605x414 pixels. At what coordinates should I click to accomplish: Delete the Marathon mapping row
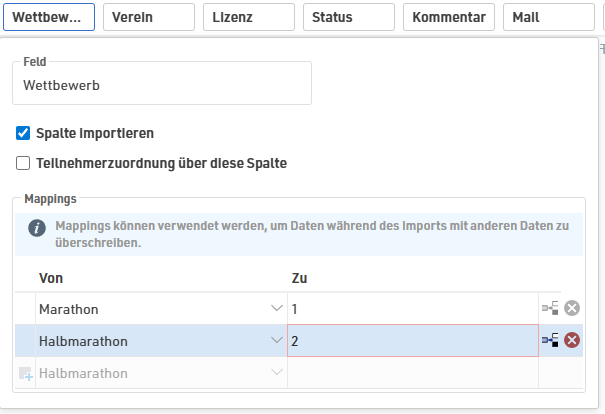(572, 309)
